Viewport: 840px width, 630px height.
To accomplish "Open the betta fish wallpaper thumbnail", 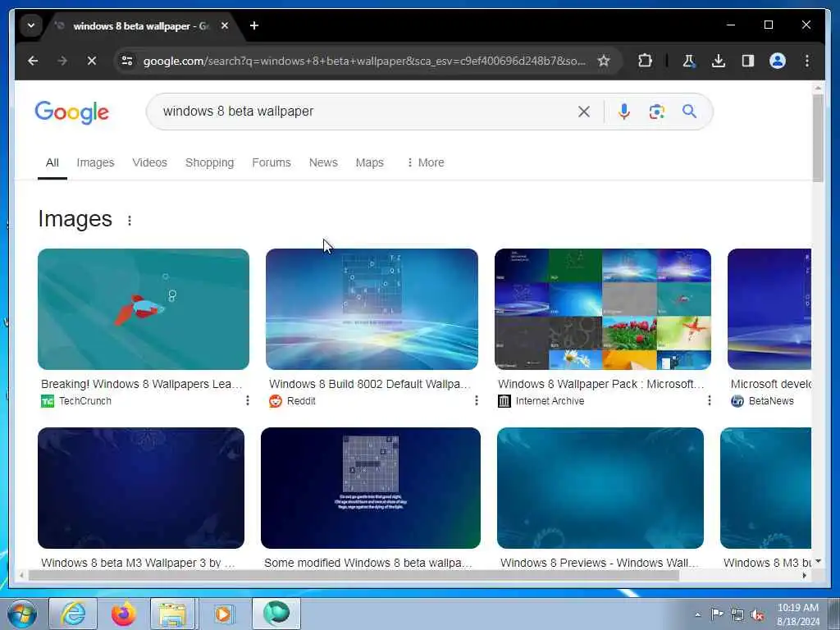I will [144, 309].
